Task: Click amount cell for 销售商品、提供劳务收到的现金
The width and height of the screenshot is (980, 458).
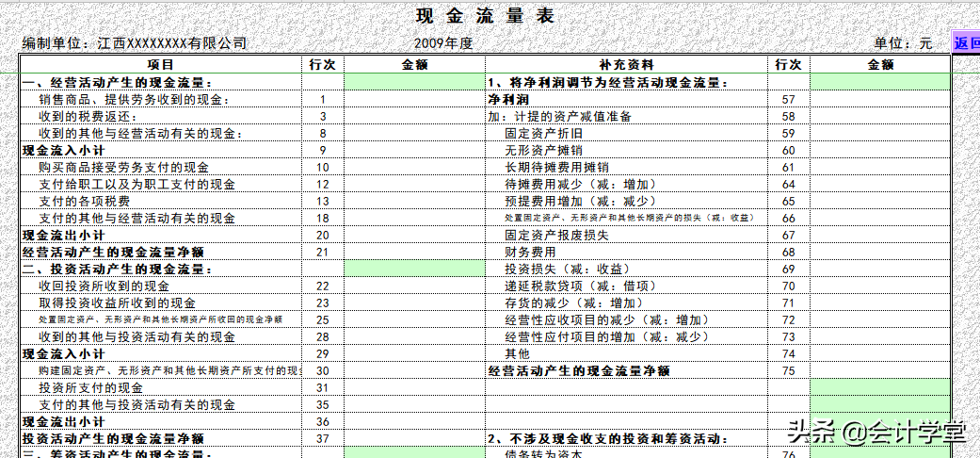Action: tap(414, 100)
